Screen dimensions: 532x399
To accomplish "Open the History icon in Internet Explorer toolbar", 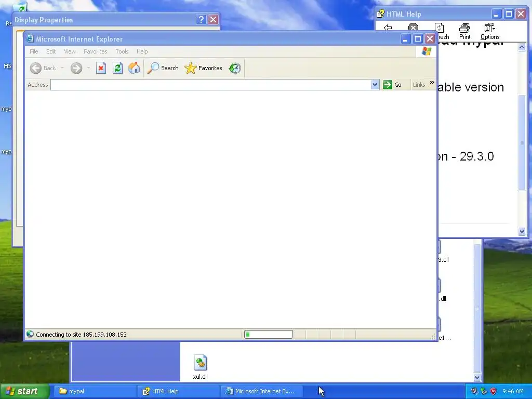I will 235,68.
